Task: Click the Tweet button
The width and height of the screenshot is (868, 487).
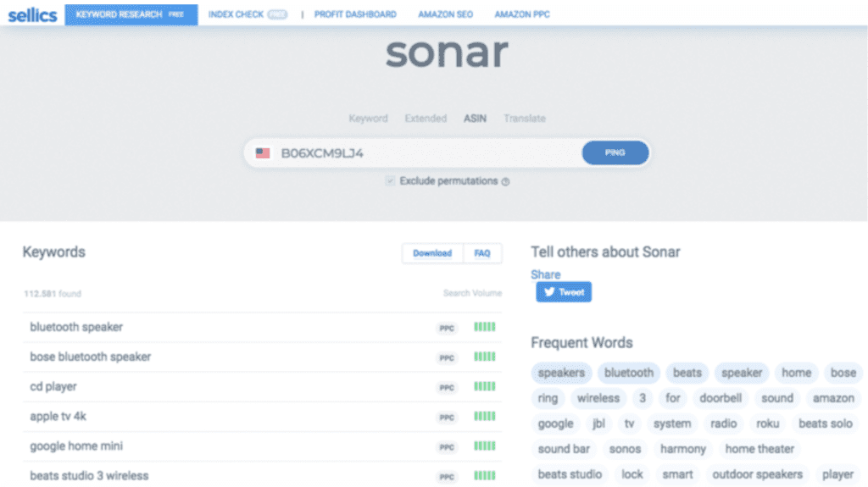Action: tap(564, 292)
